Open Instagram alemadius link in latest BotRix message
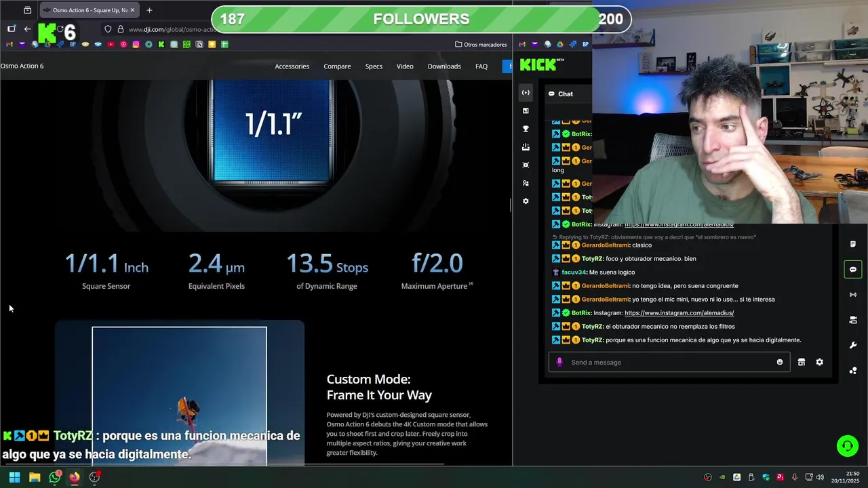Viewport: 868px width, 488px height. pos(679,313)
